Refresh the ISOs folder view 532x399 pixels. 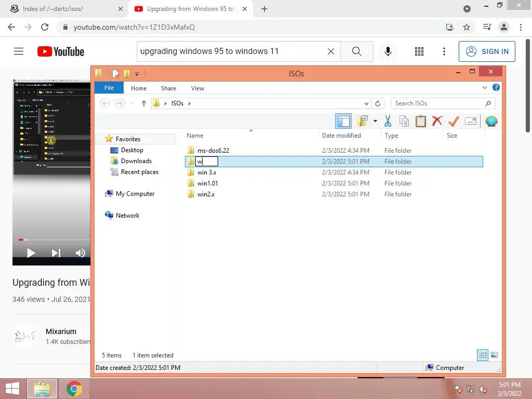pyautogui.click(x=378, y=103)
